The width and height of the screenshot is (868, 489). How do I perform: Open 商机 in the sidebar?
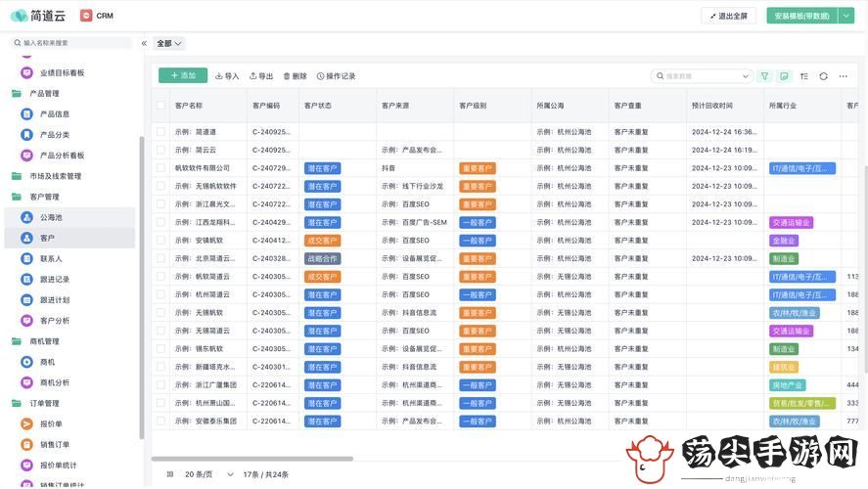coord(47,362)
